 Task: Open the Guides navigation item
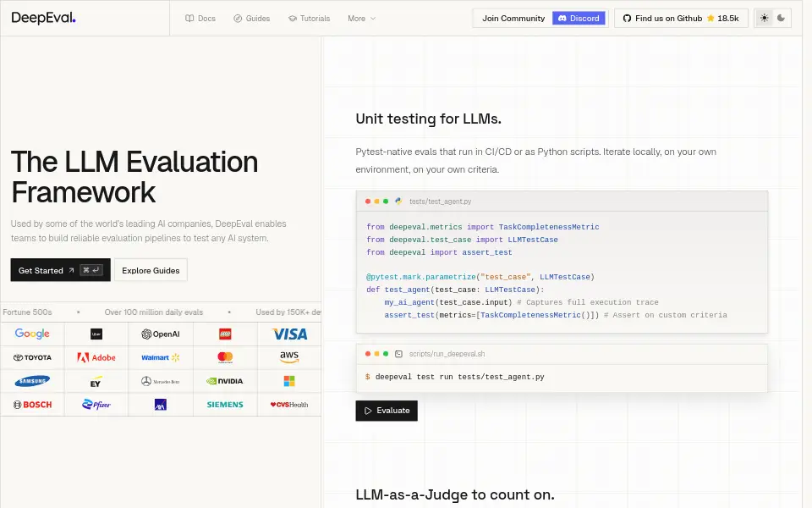tap(252, 18)
